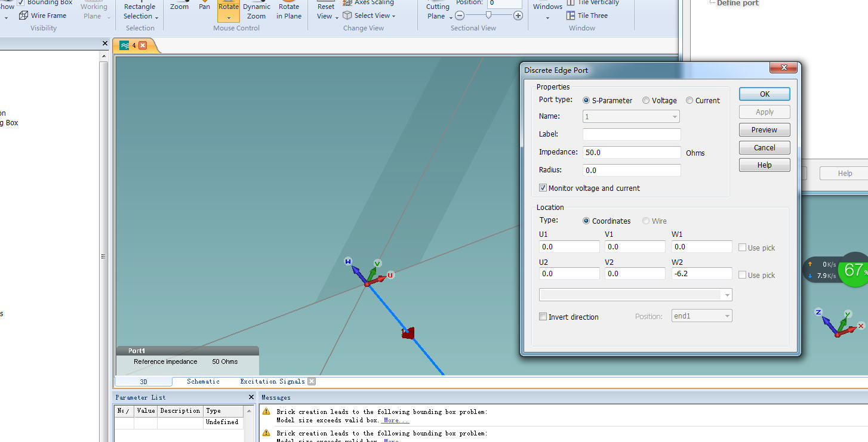Switch to the Schematic tab

[203, 381]
